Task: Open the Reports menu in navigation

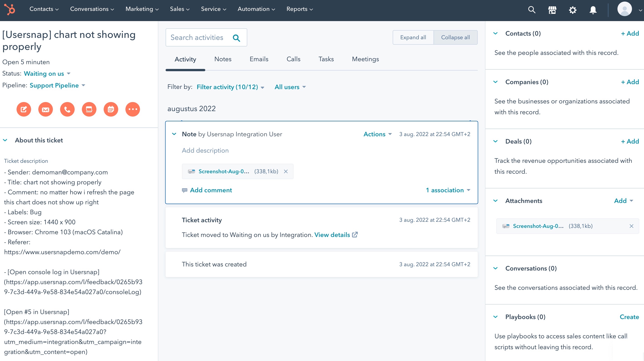Action: [x=299, y=9]
